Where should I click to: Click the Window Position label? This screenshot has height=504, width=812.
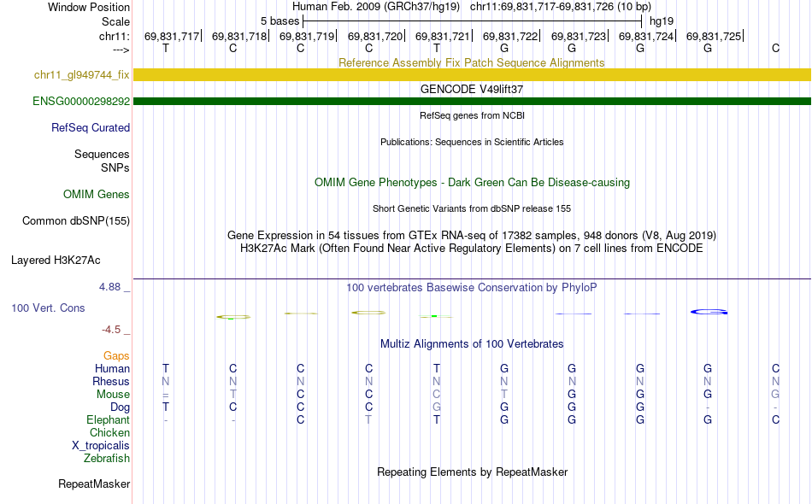pyautogui.click(x=89, y=7)
